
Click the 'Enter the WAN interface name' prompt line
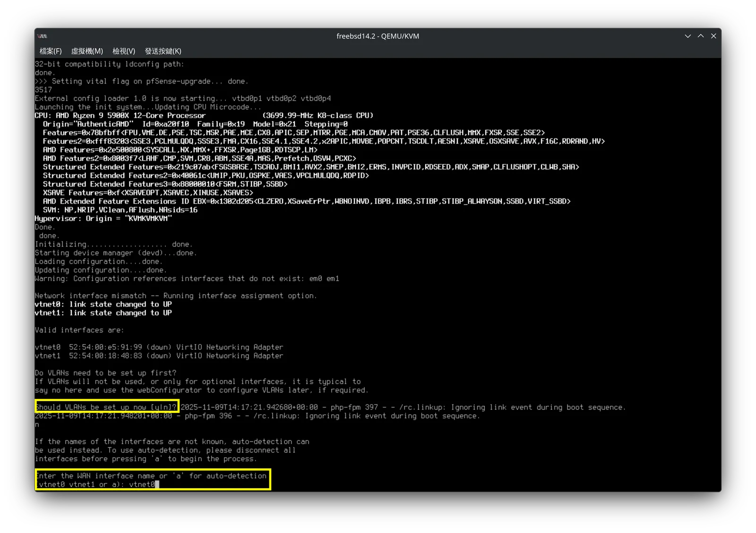click(x=151, y=476)
